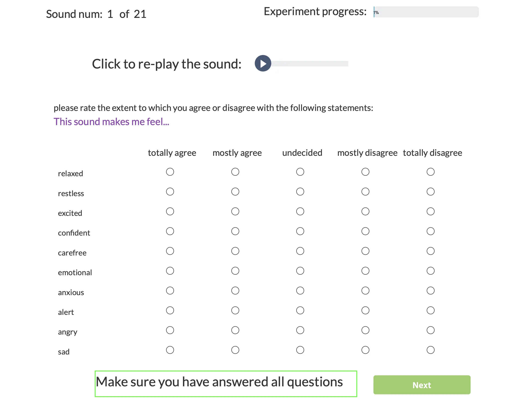The image size is (532, 401).
Task: Select totally agree for sad
Action: [x=170, y=350]
